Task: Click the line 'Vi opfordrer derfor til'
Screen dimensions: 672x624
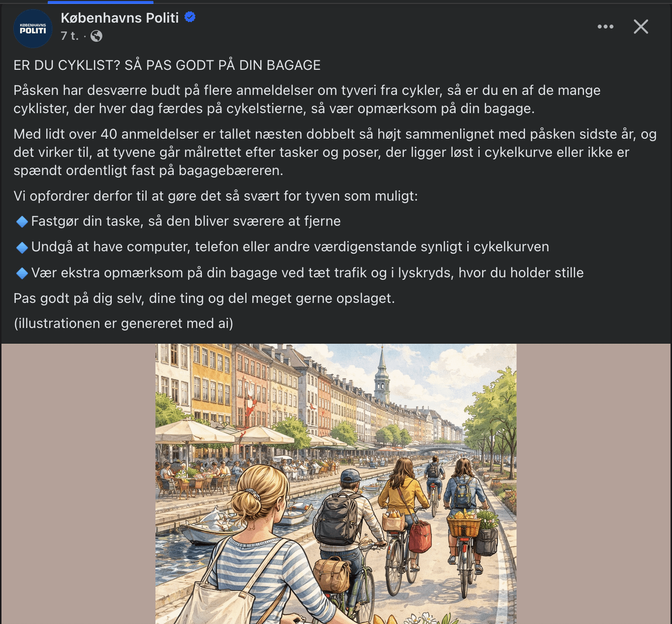Action: click(215, 196)
